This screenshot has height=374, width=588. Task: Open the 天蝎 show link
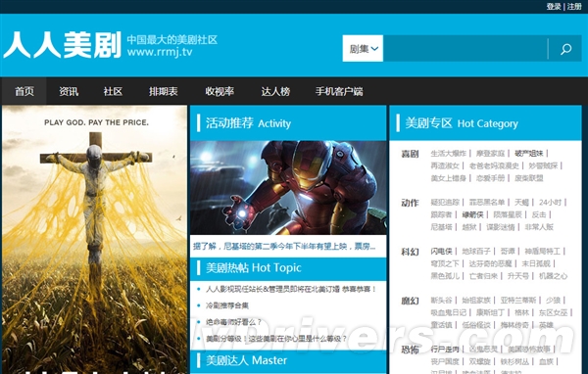click(521, 203)
